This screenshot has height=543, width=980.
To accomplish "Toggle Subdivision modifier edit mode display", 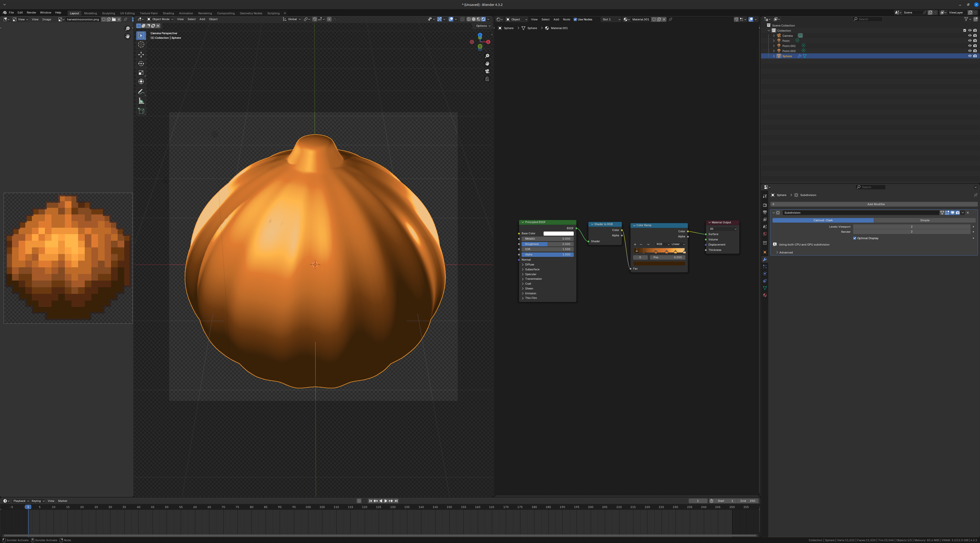I will click(x=947, y=213).
